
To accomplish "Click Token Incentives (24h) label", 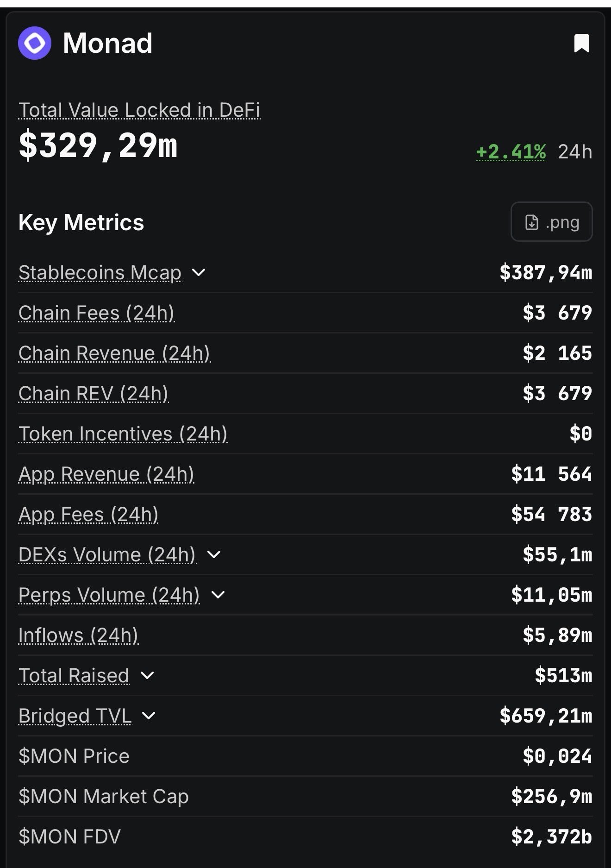I will point(123,434).
